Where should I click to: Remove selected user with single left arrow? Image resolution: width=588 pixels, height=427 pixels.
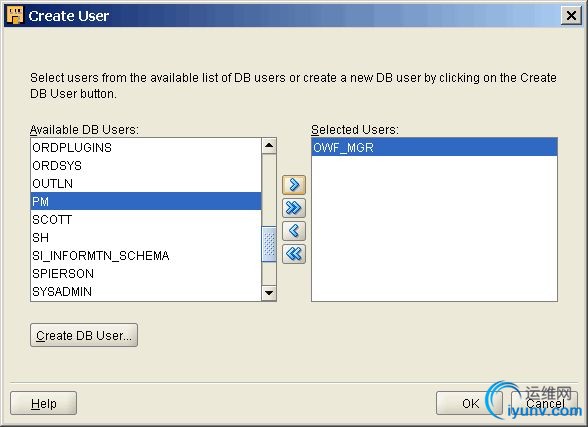(294, 231)
